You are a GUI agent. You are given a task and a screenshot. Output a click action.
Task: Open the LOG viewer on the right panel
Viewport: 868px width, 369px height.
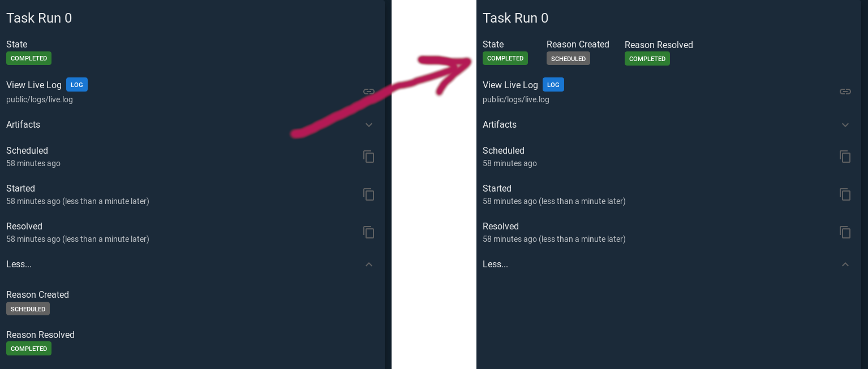pyautogui.click(x=553, y=84)
